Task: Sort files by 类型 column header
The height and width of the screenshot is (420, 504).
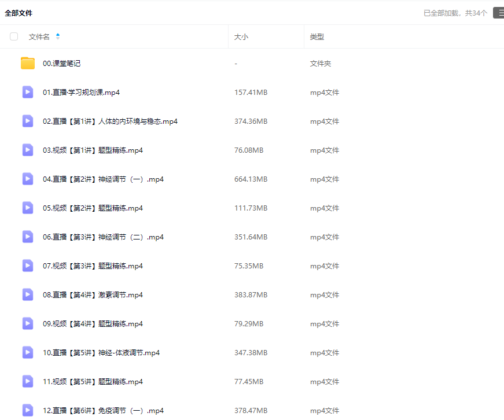Action: coord(317,36)
